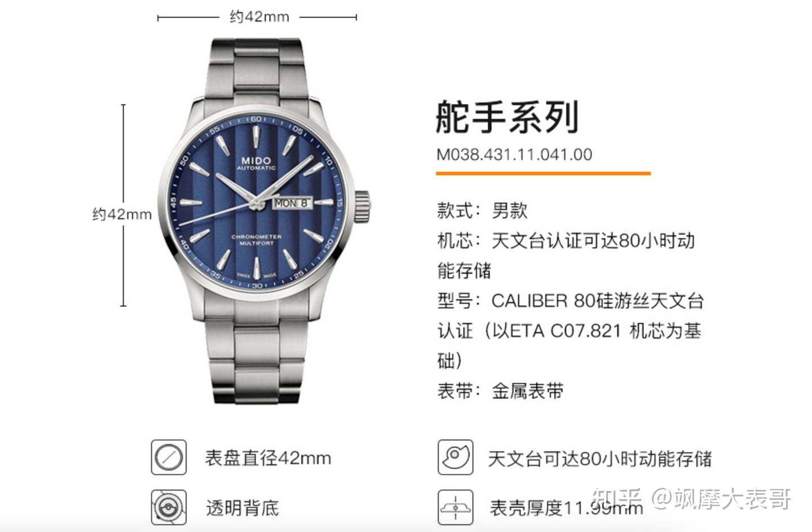Click the 表盘直径42mm label

click(268, 458)
